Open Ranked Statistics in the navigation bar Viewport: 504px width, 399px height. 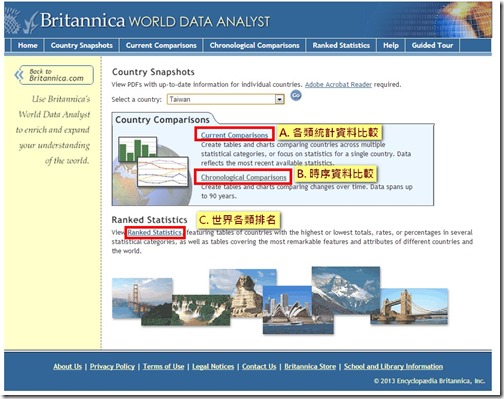coord(341,45)
